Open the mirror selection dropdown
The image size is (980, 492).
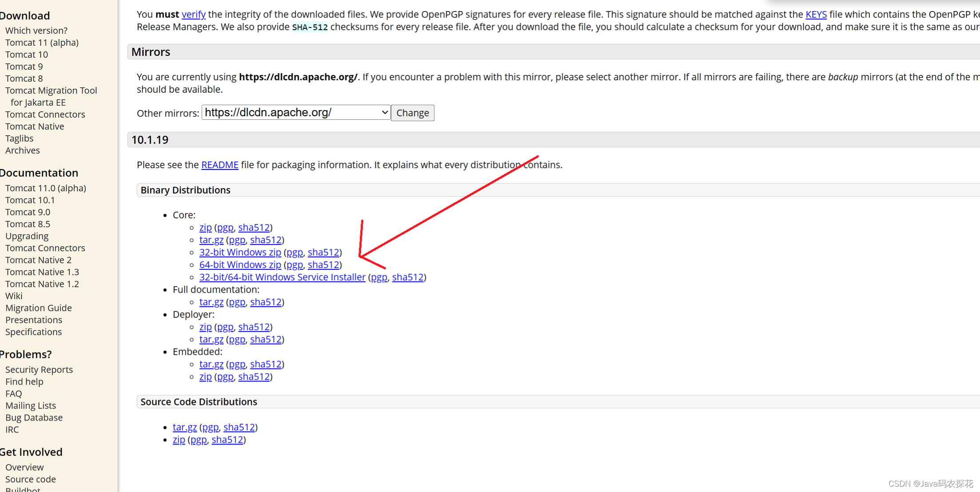296,113
